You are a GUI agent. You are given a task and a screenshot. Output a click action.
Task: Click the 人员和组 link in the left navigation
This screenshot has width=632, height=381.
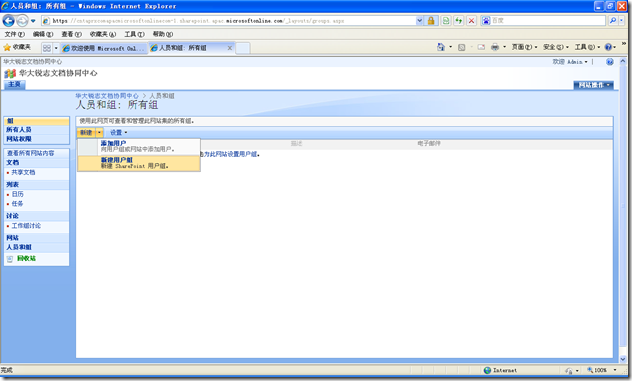(x=19, y=247)
